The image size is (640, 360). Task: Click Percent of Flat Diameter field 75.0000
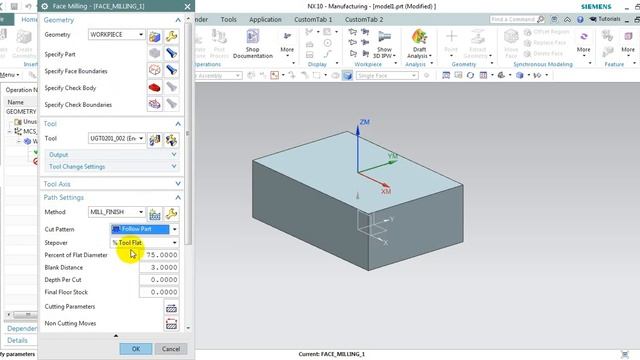(159, 255)
